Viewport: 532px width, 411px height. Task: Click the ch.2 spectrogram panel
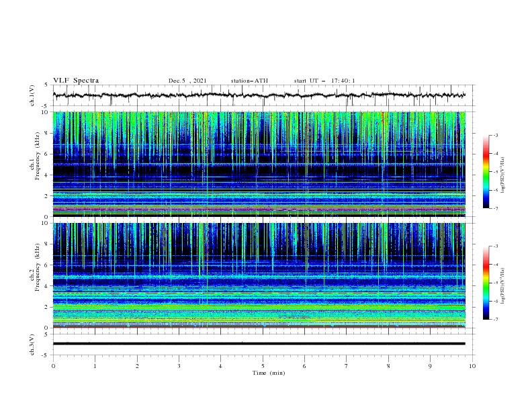pyautogui.click(x=259, y=275)
